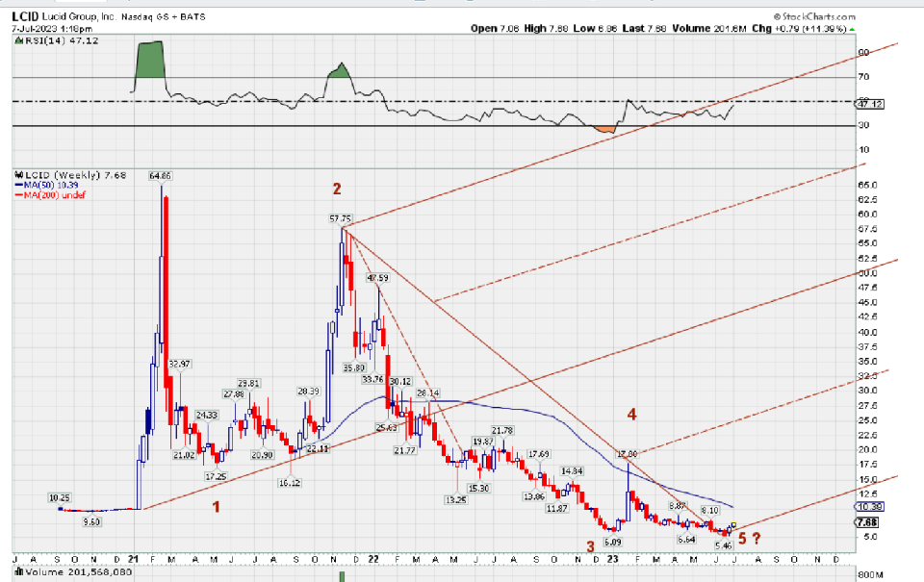Click the 47.59 price label
The image size is (924, 582).
coord(377,277)
